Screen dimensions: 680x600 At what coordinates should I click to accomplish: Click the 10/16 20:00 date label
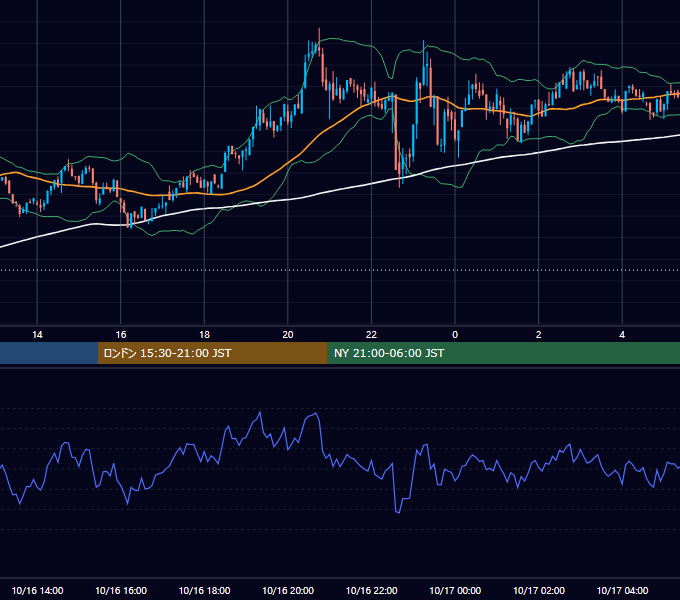point(288,590)
